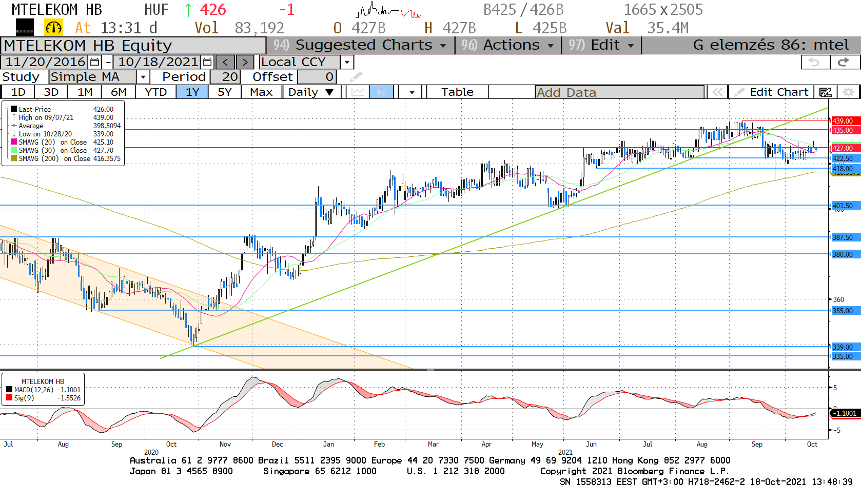The width and height of the screenshot is (861, 504).
Task: Expand the Local CCY currency dropdown
Action: 347,62
